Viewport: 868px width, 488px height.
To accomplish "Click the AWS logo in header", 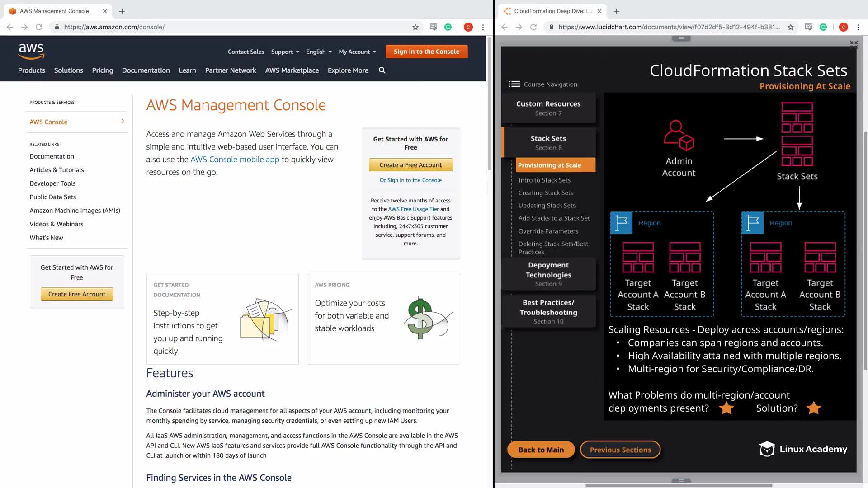I will click(x=31, y=51).
